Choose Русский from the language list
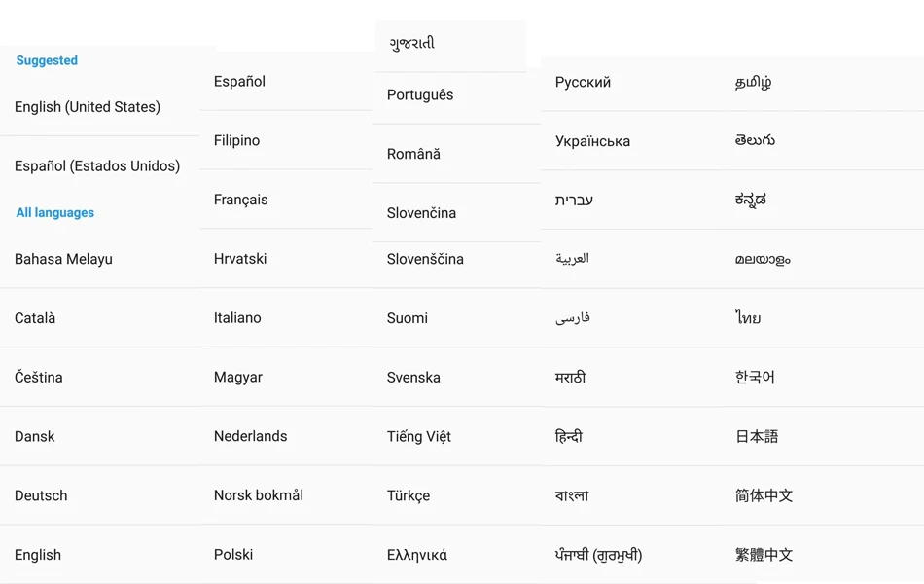Image resolution: width=924 pixels, height=584 pixels. pyautogui.click(x=583, y=82)
